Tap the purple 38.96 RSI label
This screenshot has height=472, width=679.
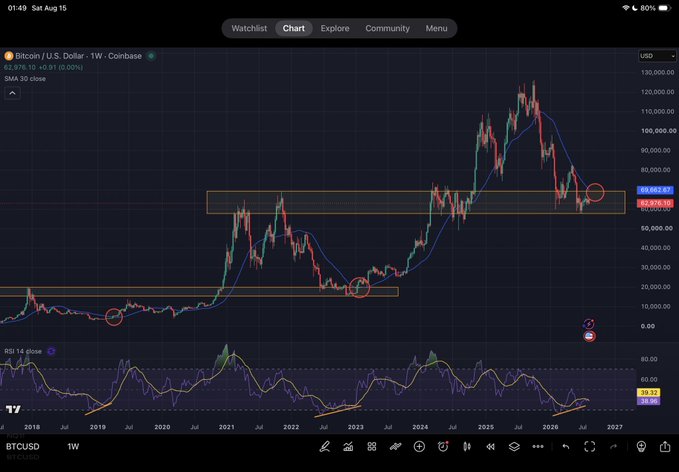pyautogui.click(x=649, y=401)
